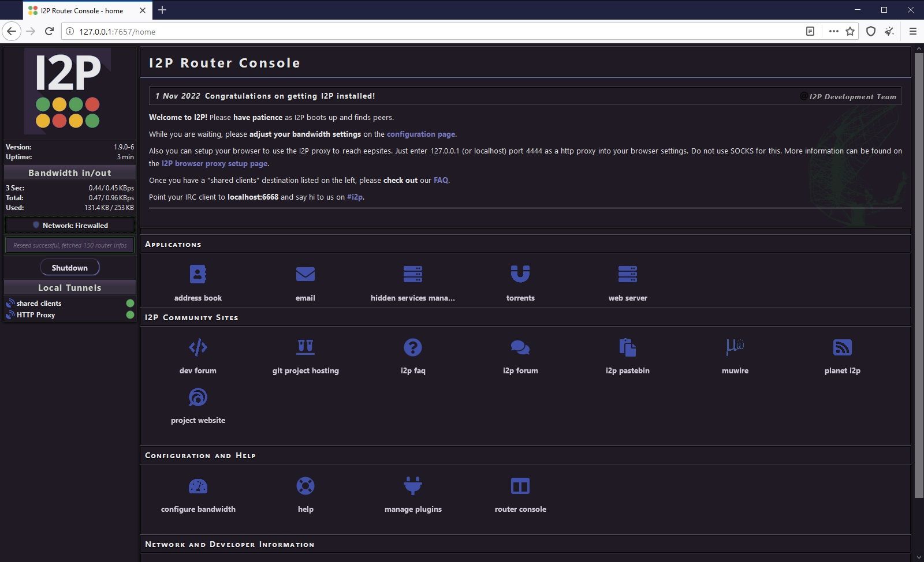Open the FAQ link in welcome text
The image size is (924, 562).
coord(441,180)
